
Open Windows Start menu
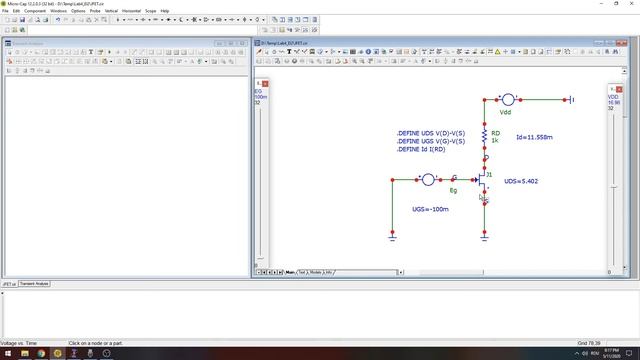(x=8, y=353)
